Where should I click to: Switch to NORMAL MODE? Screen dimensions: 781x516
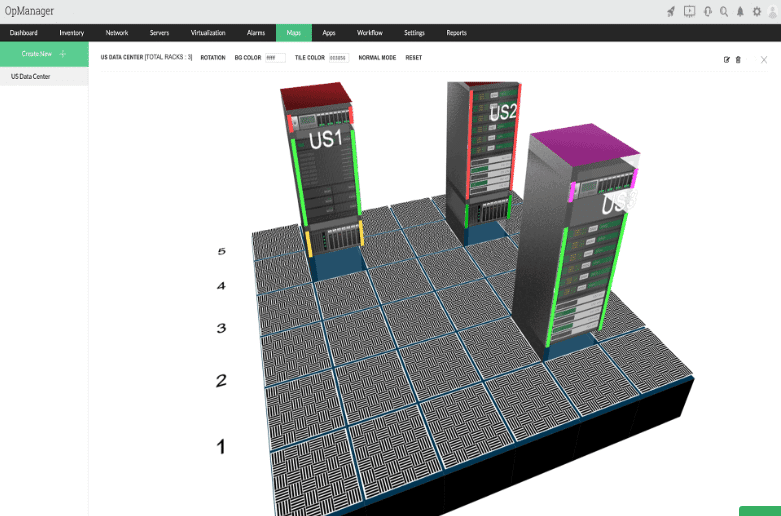click(x=377, y=58)
